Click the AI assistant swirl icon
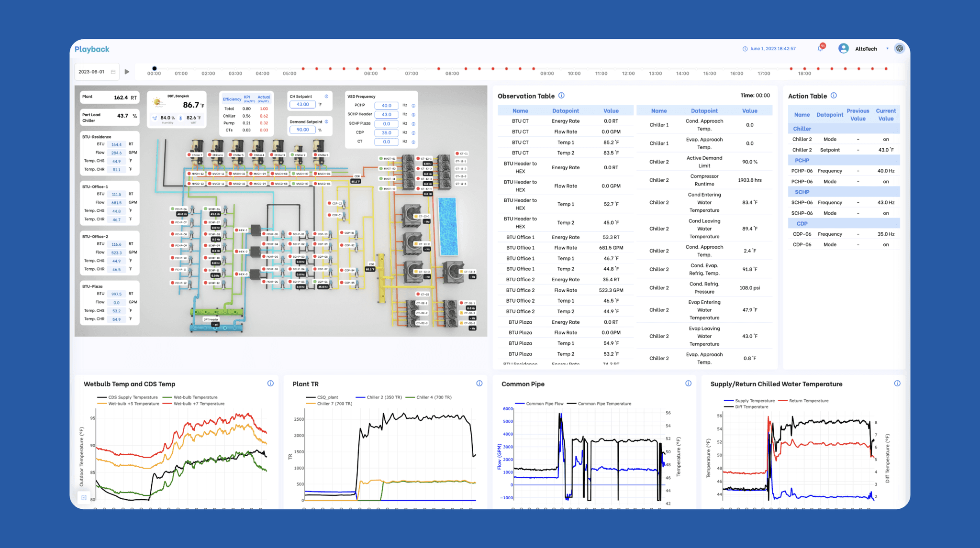980x548 pixels. (x=900, y=49)
